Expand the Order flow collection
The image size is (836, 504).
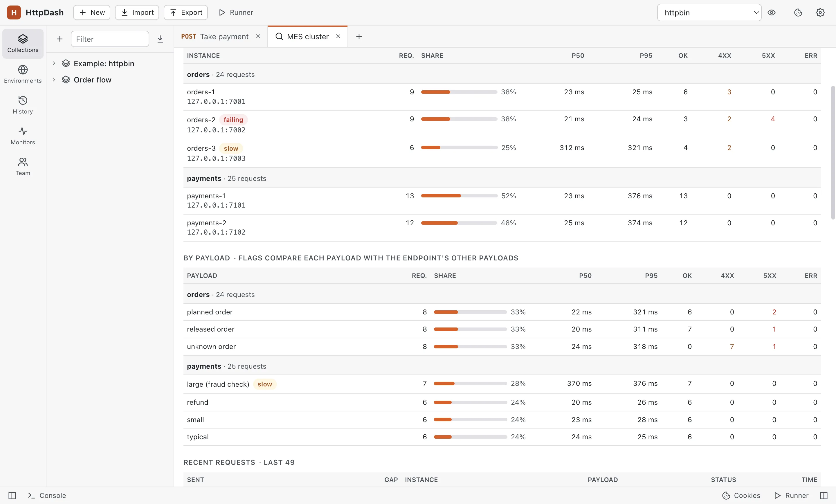[54, 80]
